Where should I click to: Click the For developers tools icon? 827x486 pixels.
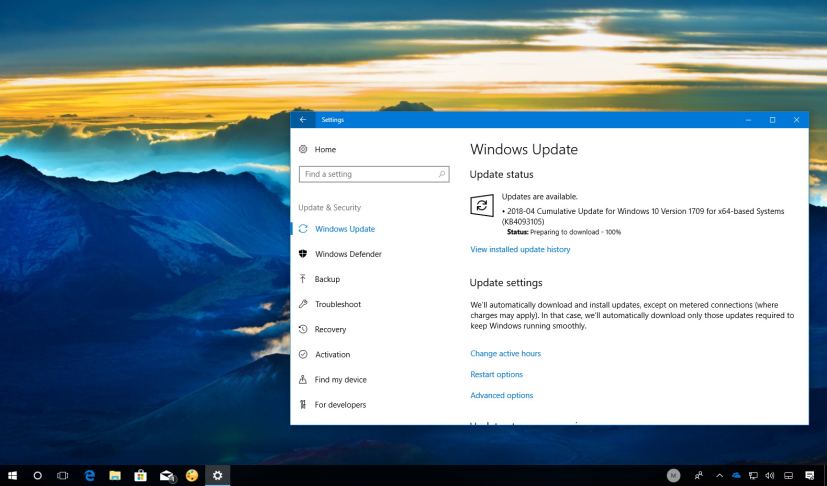click(x=303, y=405)
